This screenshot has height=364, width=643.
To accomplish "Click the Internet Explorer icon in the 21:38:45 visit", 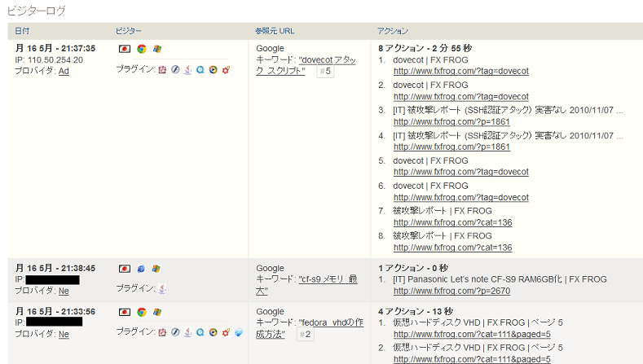I will click(x=141, y=268).
